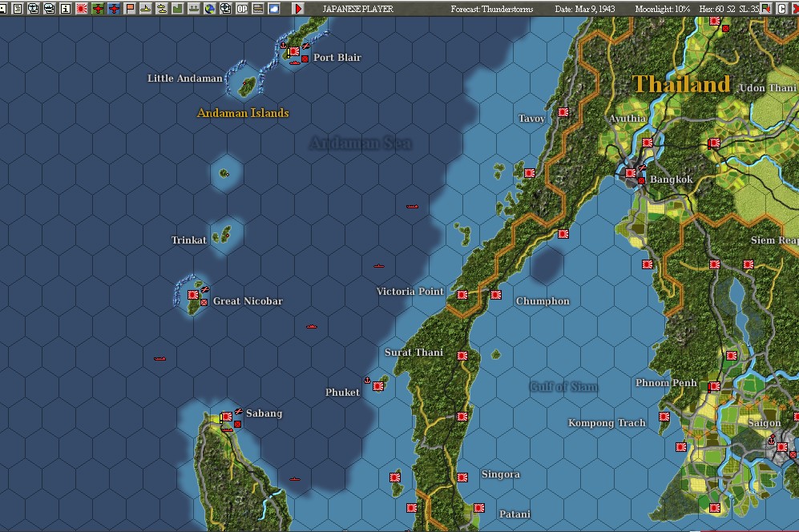Screen dimensions: 799x532
Task: Click the 'Udon Thani' map label
Action: (x=768, y=87)
